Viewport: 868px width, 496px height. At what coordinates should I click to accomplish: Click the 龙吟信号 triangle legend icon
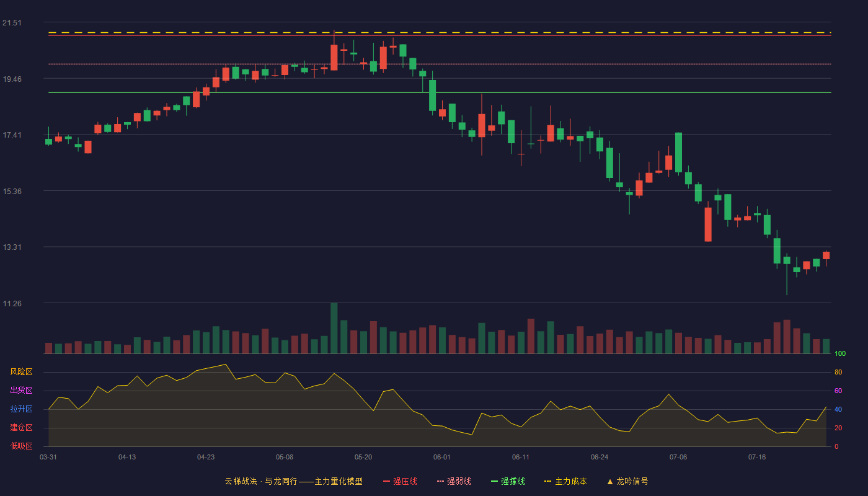pyautogui.click(x=610, y=481)
